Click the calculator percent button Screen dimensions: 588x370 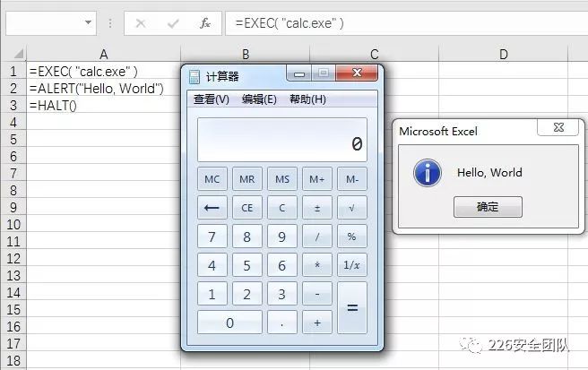[351, 237]
